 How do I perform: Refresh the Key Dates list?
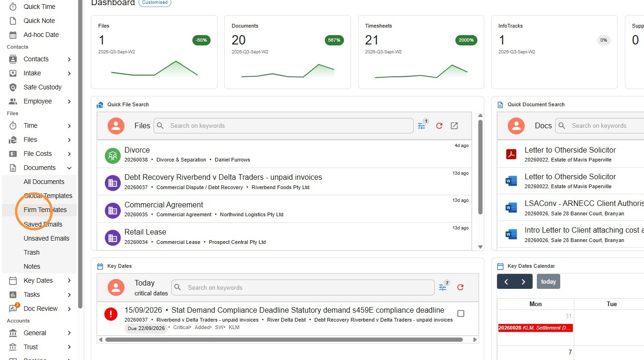click(x=460, y=287)
